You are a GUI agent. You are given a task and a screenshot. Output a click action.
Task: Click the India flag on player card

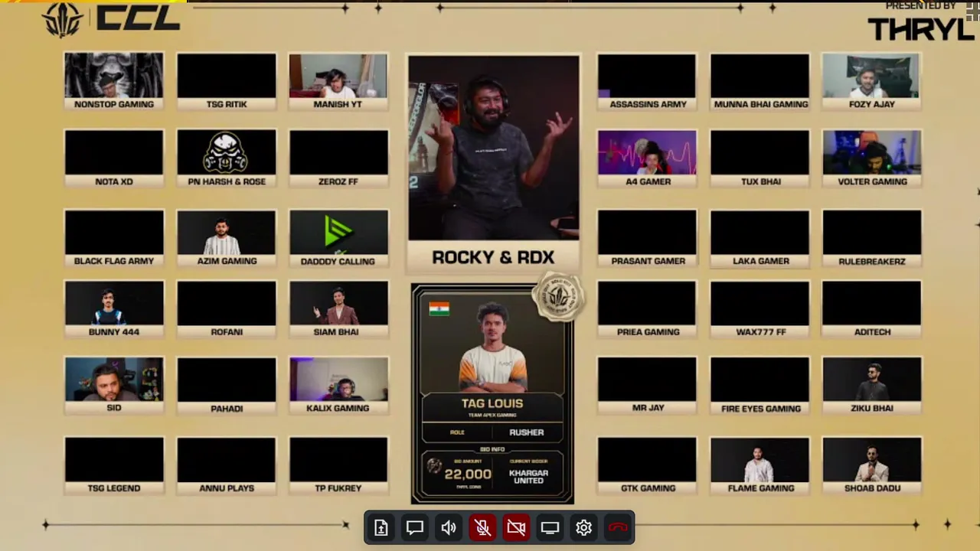pos(439,308)
